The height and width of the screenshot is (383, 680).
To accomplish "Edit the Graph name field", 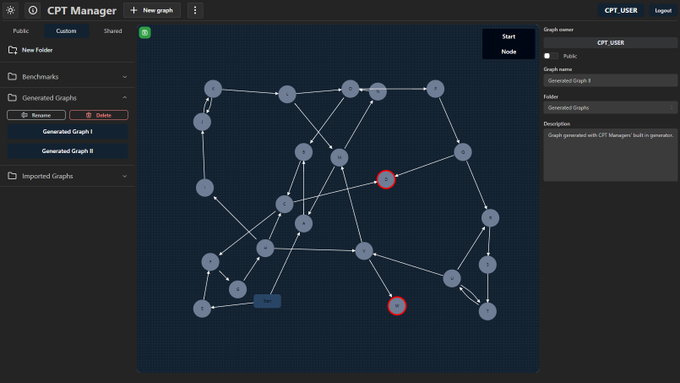I will pos(610,81).
